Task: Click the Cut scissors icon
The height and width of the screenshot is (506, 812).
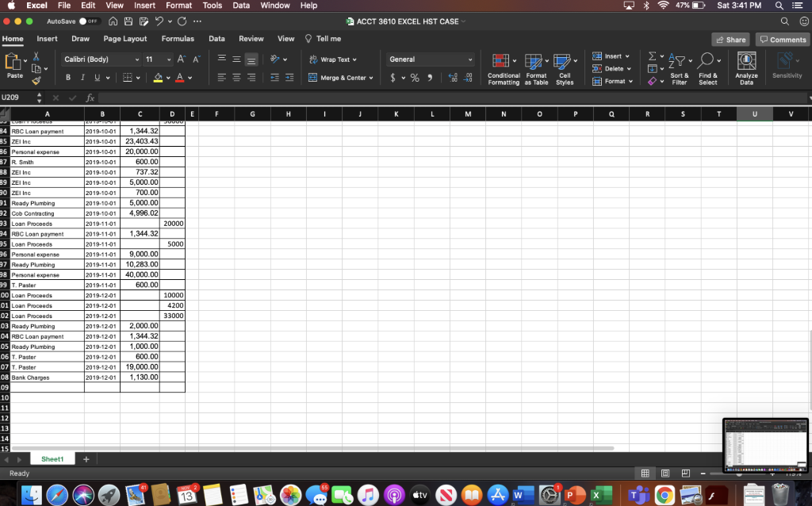Action: [36, 56]
